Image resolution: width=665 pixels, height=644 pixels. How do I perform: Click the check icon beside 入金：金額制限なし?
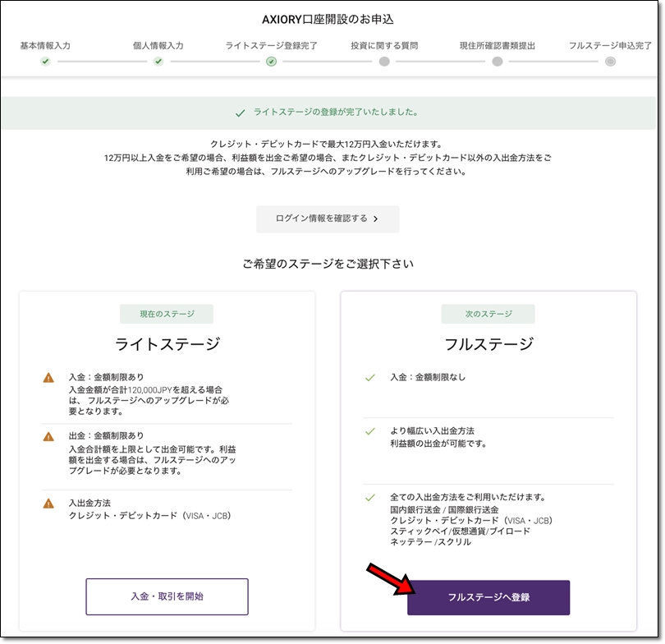370,377
